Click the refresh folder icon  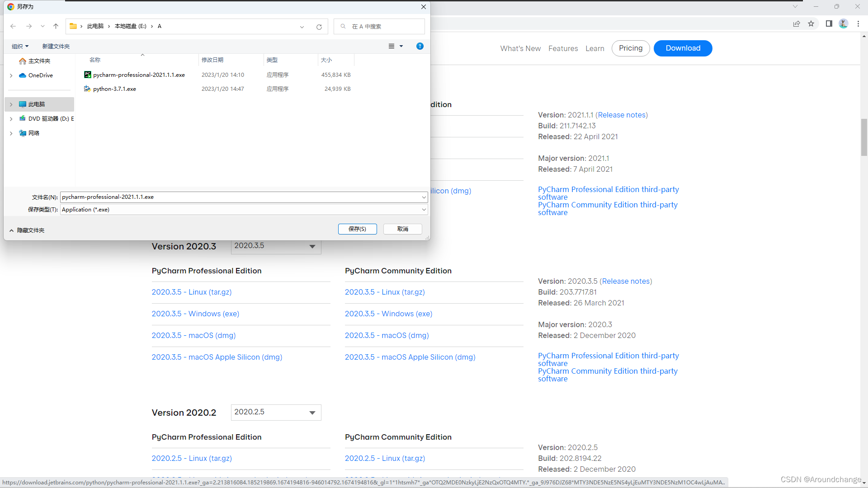click(x=319, y=27)
